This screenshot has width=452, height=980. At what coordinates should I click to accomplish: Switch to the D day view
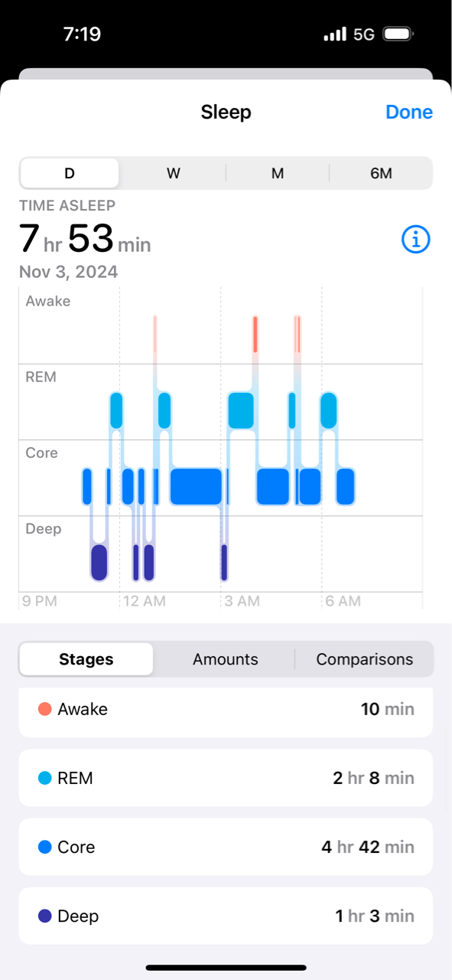pyautogui.click(x=70, y=173)
